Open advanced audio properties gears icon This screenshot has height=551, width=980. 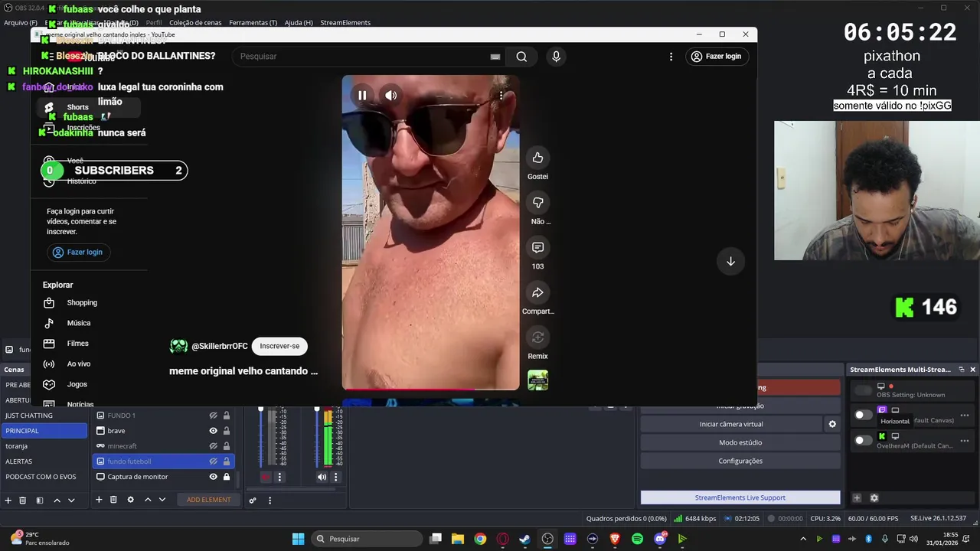coord(253,500)
